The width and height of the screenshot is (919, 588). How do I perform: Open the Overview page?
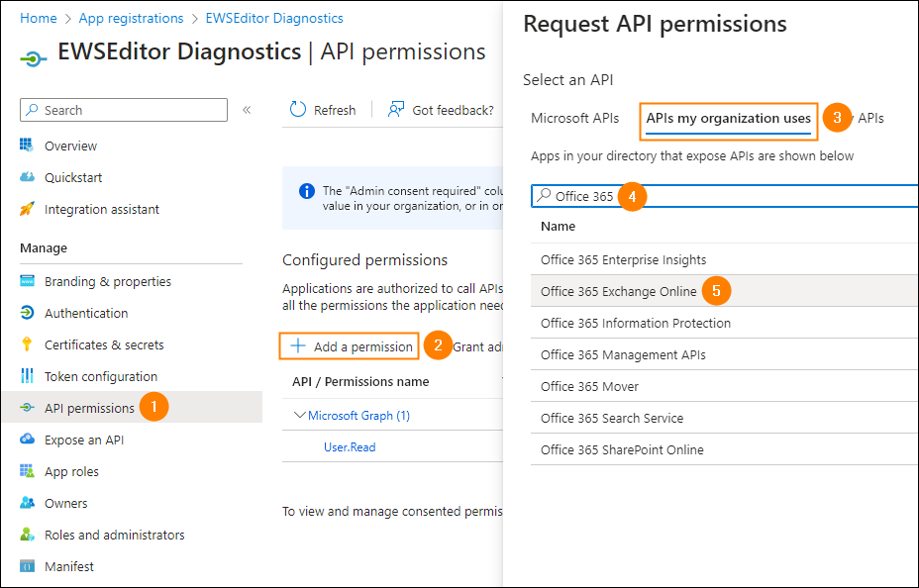[x=71, y=146]
